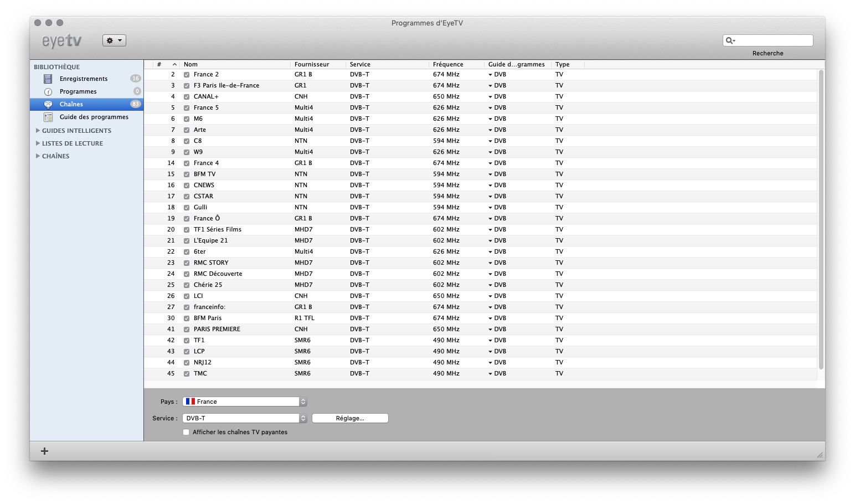Screen dimensions: 855x504
Task: Open the Pays country dropdown
Action: pos(245,402)
